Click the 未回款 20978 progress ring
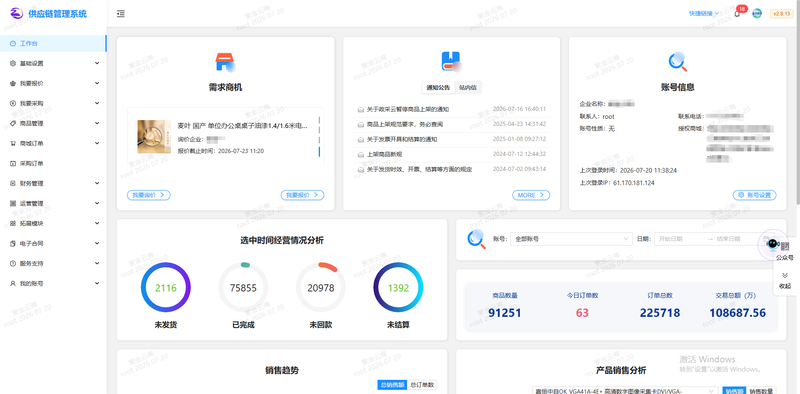Image resolution: width=800 pixels, height=394 pixels. (x=321, y=288)
